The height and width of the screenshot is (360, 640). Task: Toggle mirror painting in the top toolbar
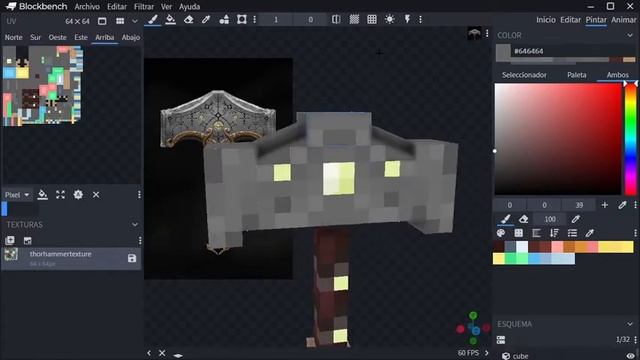click(336, 19)
